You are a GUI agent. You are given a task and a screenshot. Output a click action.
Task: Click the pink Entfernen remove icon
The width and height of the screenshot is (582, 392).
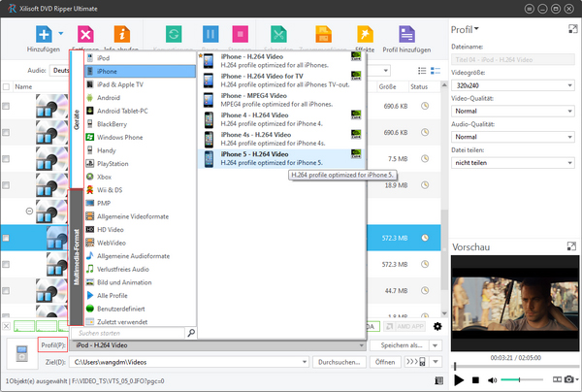[x=85, y=35]
